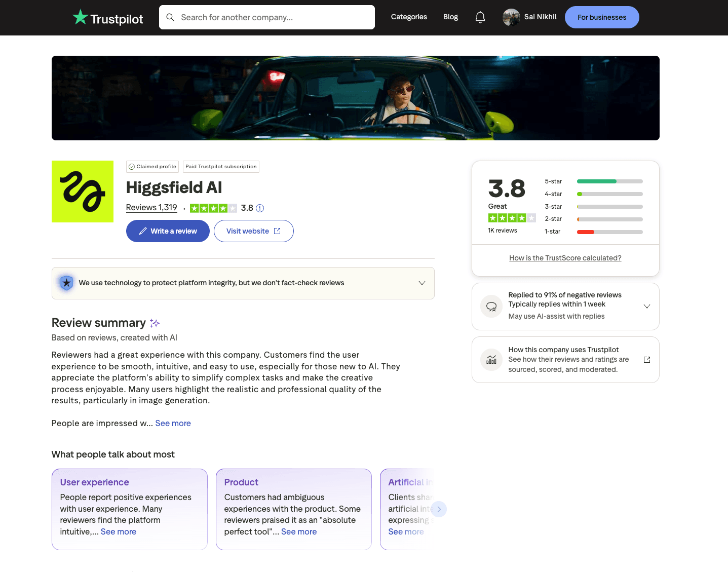Click the Product topic heading
Image resolution: width=728 pixels, height=572 pixels.
pyautogui.click(x=241, y=482)
